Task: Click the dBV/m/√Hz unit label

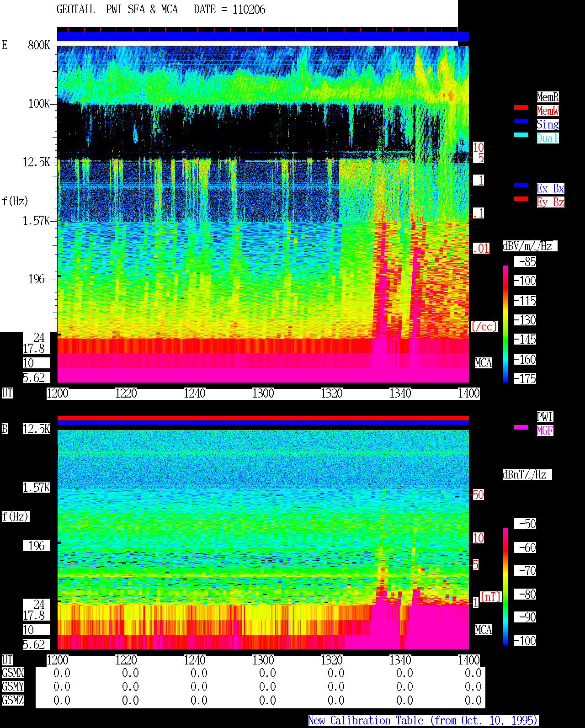Action: coord(530,246)
